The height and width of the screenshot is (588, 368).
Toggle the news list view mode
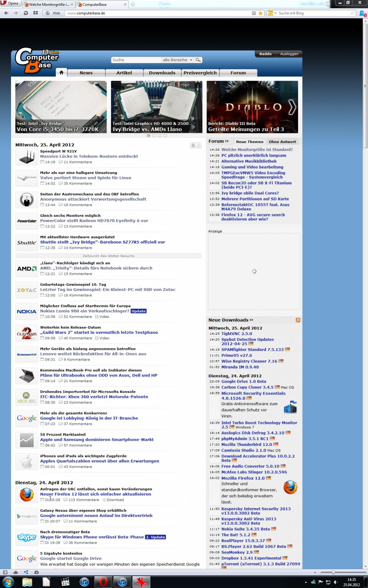click(x=196, y=145)
